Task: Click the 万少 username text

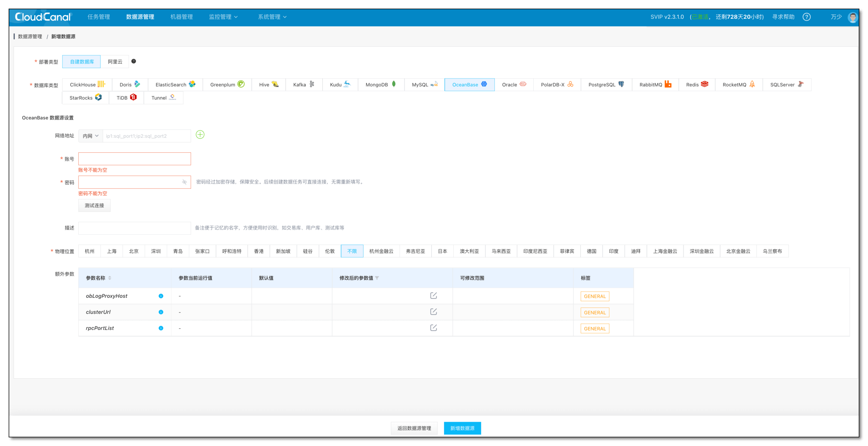Action: [x=836, y=17]
